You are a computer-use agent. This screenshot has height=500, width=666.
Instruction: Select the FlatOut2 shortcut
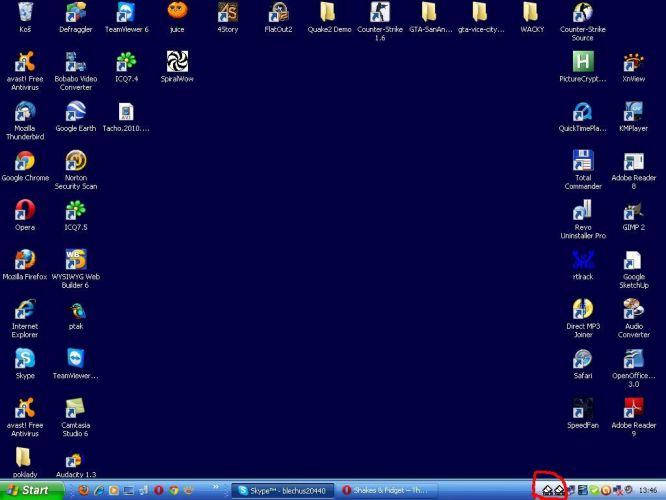278,17
